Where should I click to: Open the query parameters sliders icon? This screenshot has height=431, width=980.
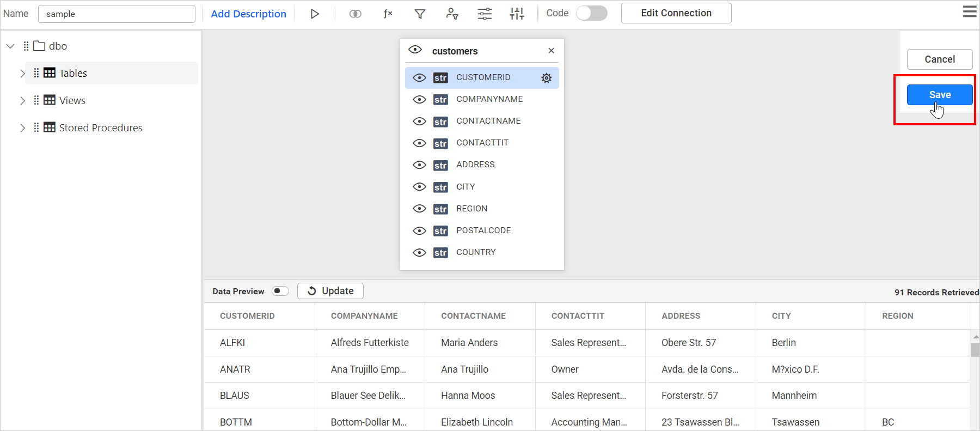[x=485, y=14]
